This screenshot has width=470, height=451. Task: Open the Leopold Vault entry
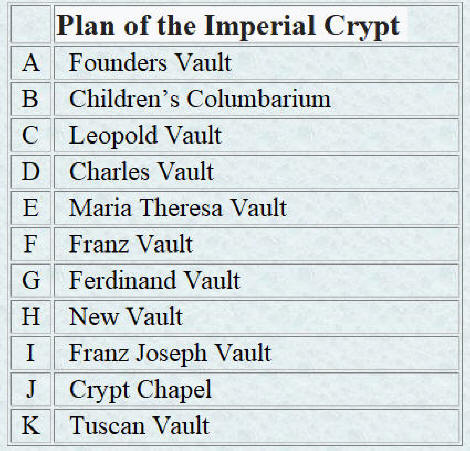pos(145,136)
